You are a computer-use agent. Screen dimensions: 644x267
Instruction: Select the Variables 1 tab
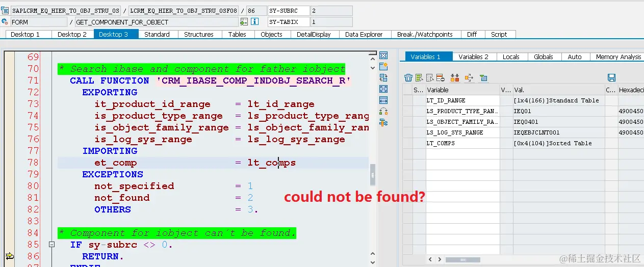tap(429, 57)
